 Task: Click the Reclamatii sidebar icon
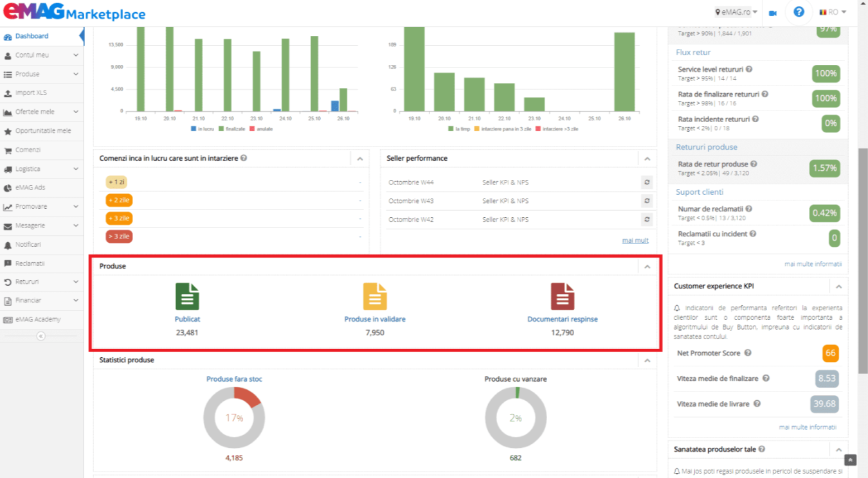click(8, 263)
